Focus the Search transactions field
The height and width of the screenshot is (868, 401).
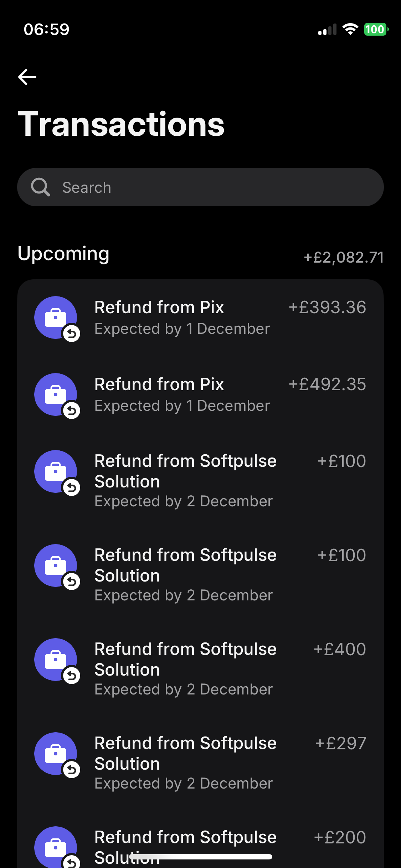[214, 187]
